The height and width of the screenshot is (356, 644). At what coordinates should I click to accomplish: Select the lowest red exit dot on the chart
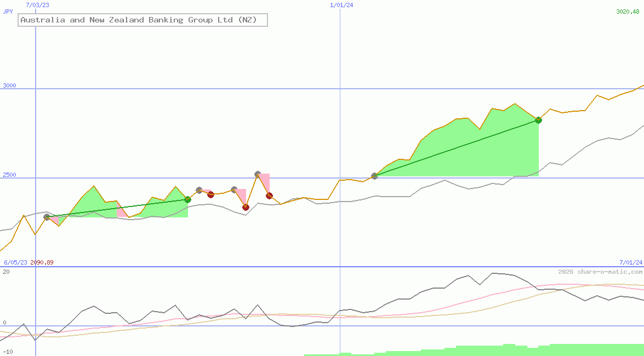tap(246, 208)
